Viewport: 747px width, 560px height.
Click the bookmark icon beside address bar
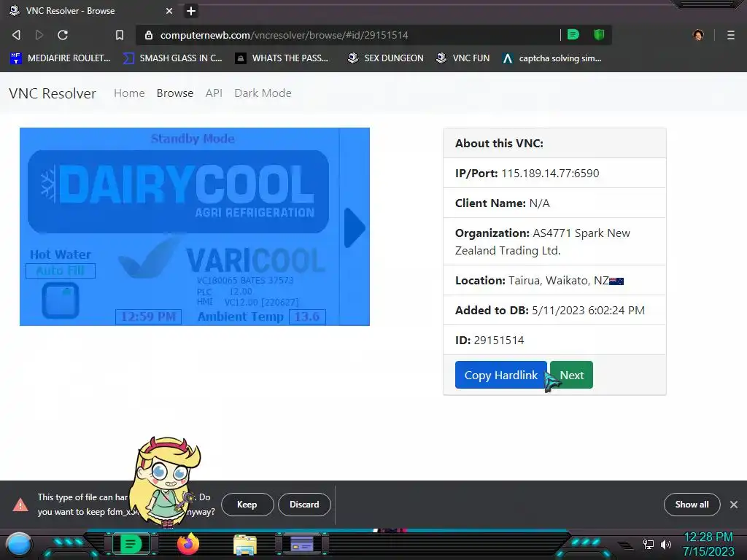tap(120, 35)
